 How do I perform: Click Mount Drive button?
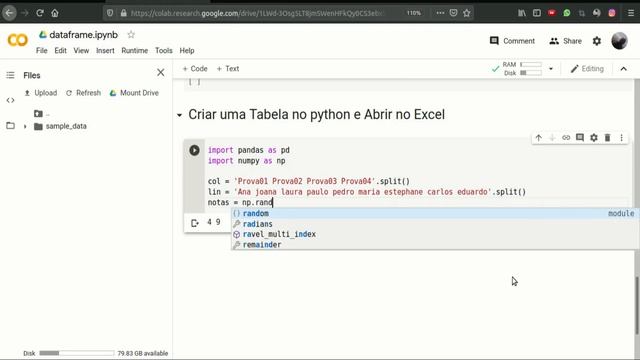pos(134,93)
